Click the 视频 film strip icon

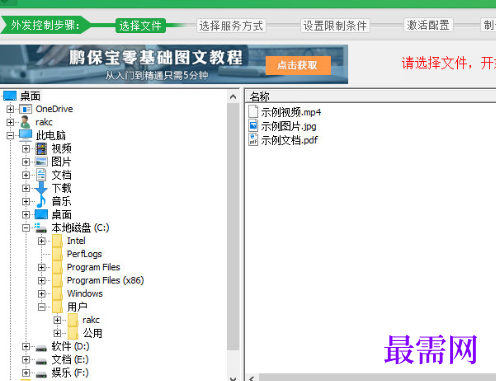(x=41, y=149)
